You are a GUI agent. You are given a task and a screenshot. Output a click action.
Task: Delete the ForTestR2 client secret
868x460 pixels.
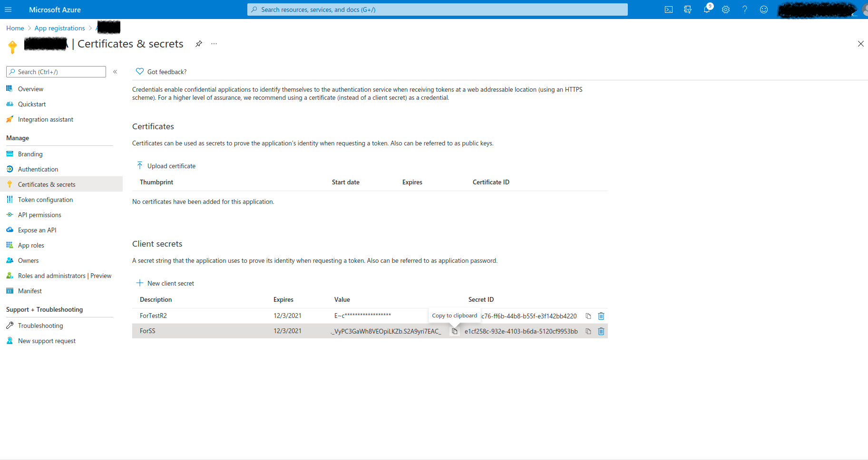[601, 316]
